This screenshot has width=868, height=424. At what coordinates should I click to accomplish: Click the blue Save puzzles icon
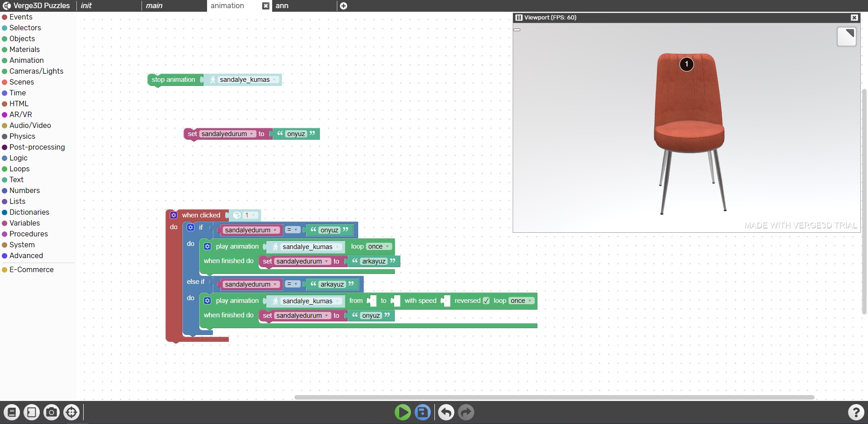(x=423, y=412)
